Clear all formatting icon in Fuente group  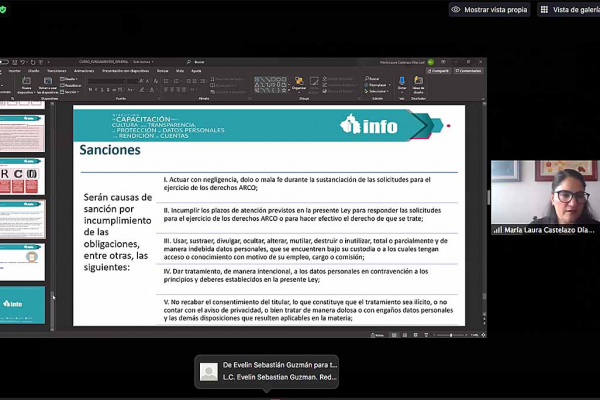click(155, 81)
